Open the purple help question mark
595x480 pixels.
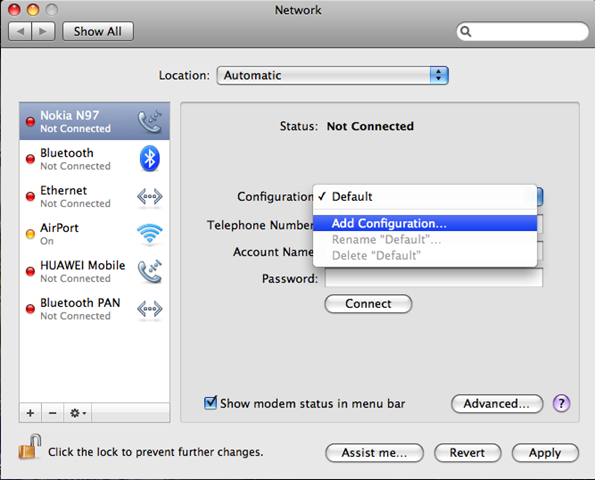(561, 403)
